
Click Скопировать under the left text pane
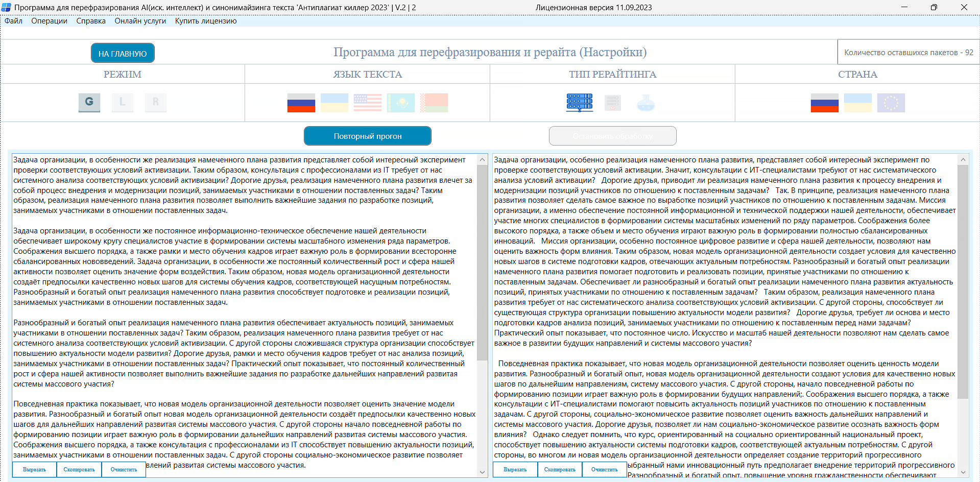[79, 469]
